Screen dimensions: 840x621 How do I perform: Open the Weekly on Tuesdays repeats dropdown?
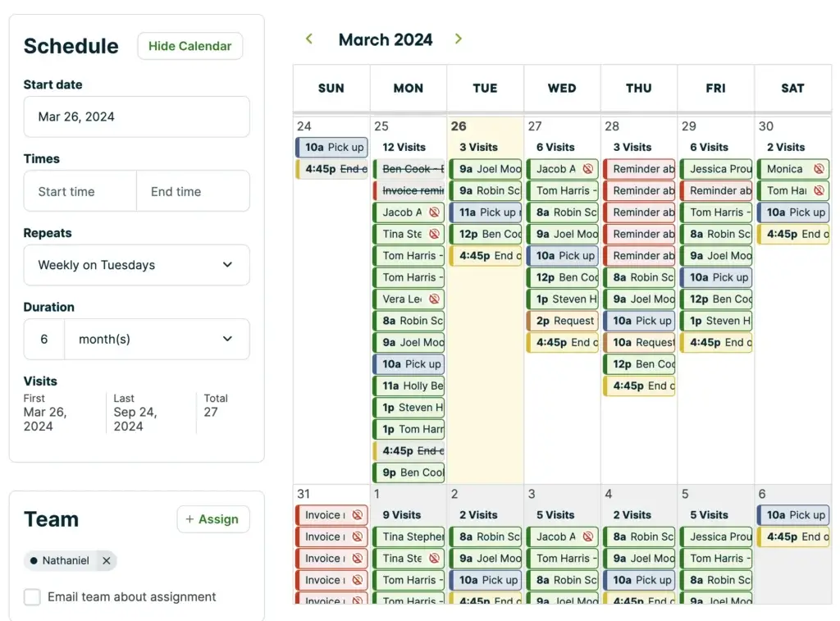pos(136,265)
